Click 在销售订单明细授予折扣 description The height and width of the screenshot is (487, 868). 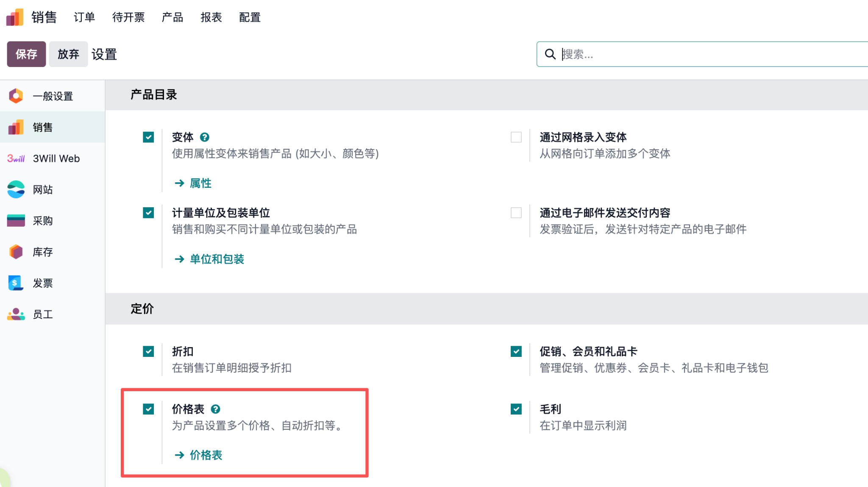pyautogui.click(x=232, y=367)
